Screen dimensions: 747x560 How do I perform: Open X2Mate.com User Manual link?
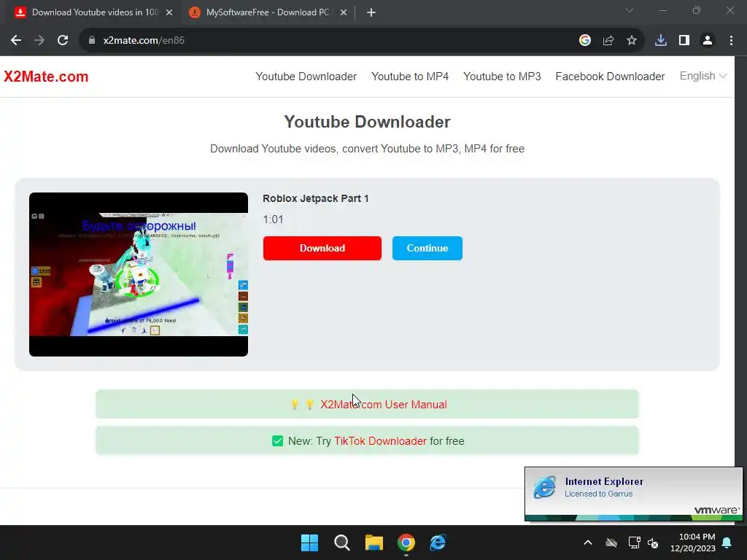[384, 404]
